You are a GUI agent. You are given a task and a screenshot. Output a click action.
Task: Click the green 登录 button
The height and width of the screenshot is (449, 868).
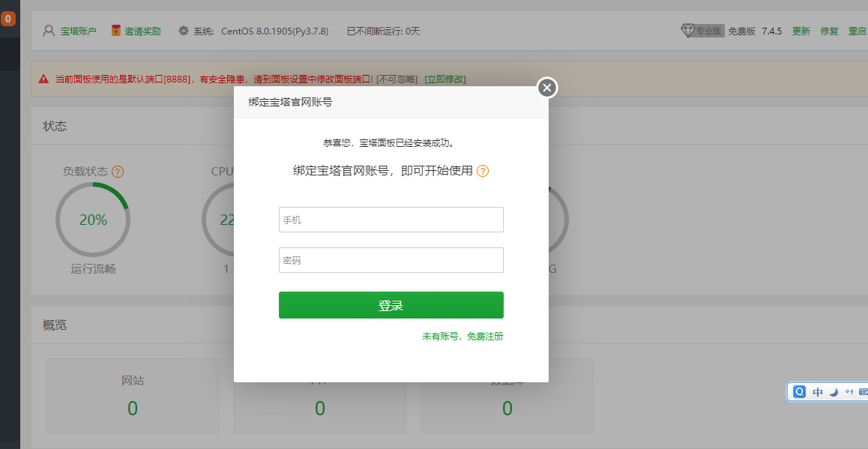391,305
